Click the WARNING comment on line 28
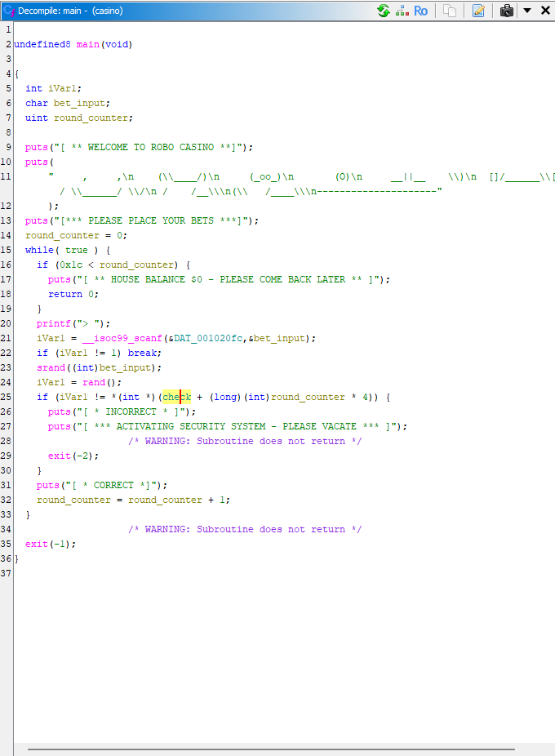The height and width of the screenshot is (756, 555). pos(245,442)
